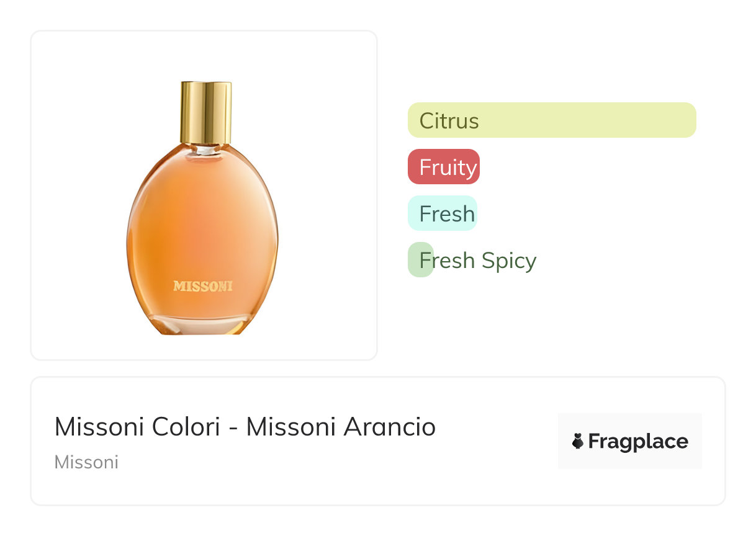Click the Fragplace perfume bottle logo icon
This screenshot has width=756, height=536.
(577, 441)
